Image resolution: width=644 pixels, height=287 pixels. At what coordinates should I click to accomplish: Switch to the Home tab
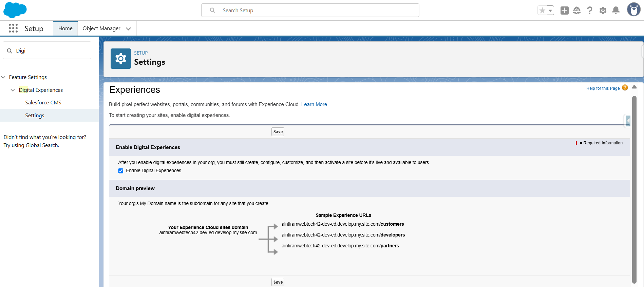(x=65, y=28)
